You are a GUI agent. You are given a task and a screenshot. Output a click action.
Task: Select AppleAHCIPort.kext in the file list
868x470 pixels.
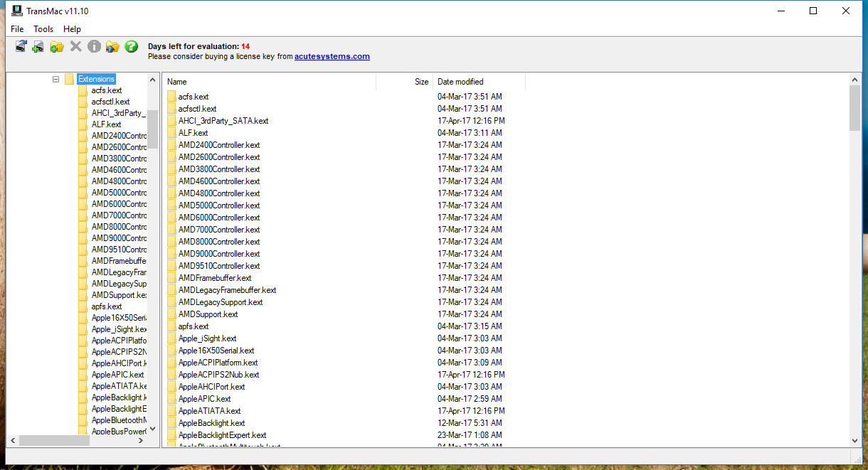tap(211, 387)
